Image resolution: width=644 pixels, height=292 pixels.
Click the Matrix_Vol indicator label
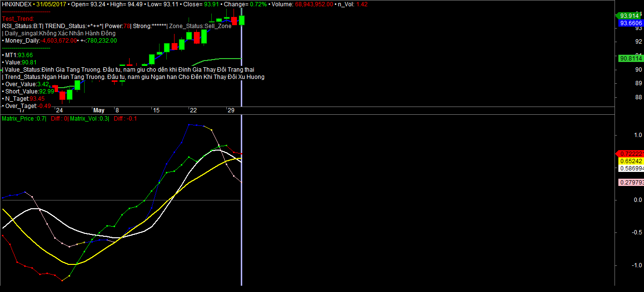89,118
